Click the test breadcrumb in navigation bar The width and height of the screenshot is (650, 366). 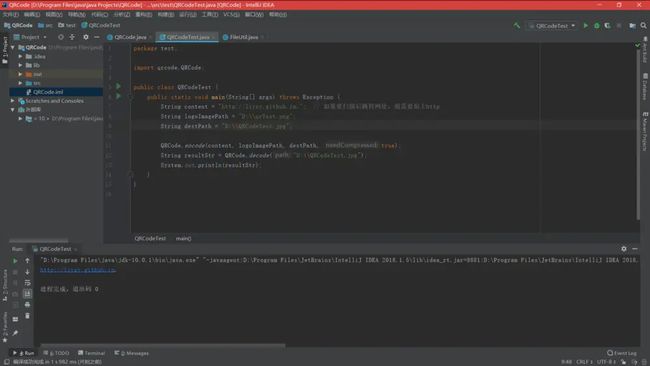pyautogui.click(x=67, y=25)
